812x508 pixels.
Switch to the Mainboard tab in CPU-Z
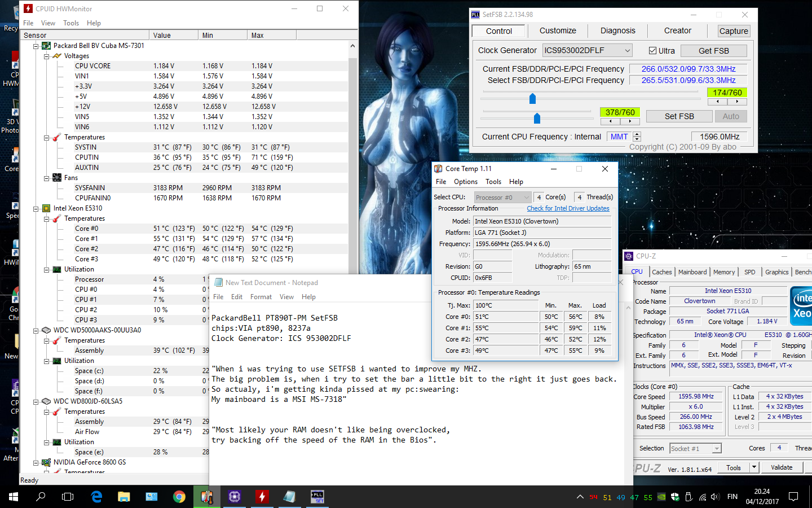[x=692, y=272]
